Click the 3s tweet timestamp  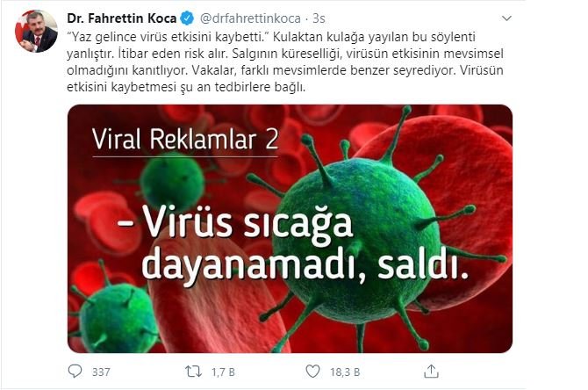(x=319, y=18)
